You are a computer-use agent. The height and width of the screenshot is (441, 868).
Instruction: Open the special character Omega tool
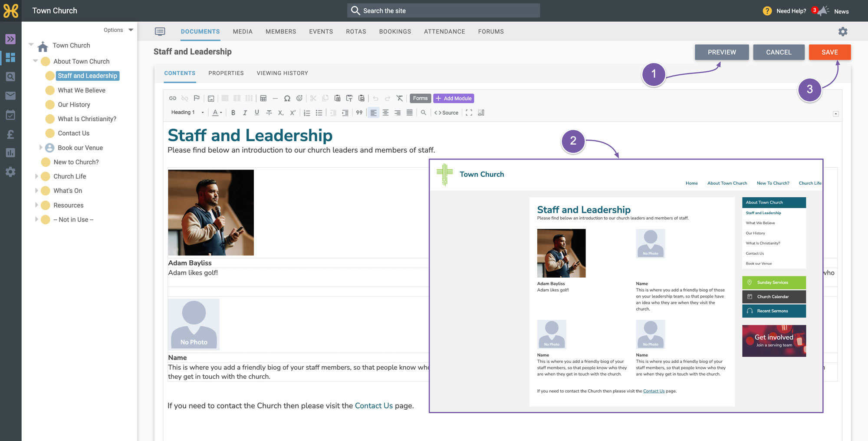(287, 98)
